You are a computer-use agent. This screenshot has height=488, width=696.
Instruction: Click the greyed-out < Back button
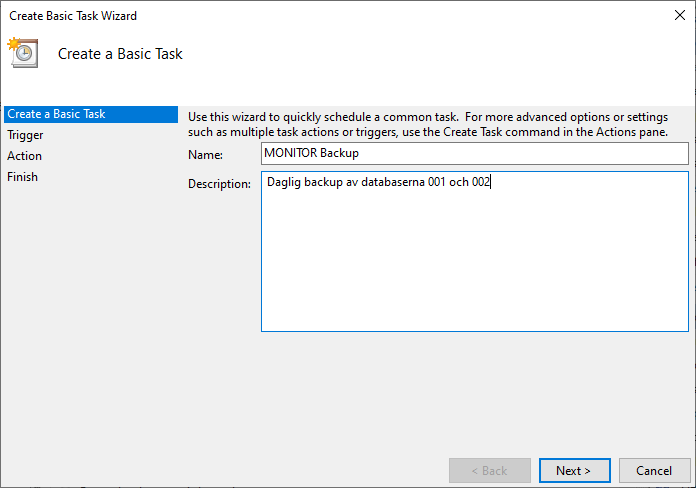tap(489, 470)
